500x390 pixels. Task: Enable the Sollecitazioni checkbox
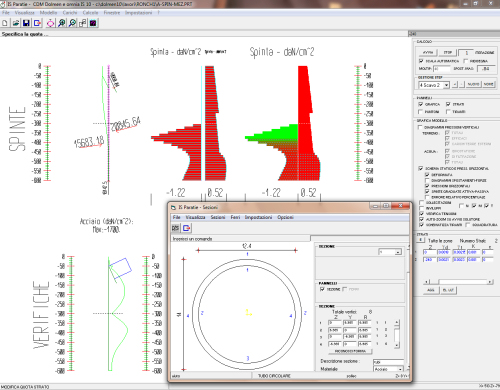click(x=421, y=202)
